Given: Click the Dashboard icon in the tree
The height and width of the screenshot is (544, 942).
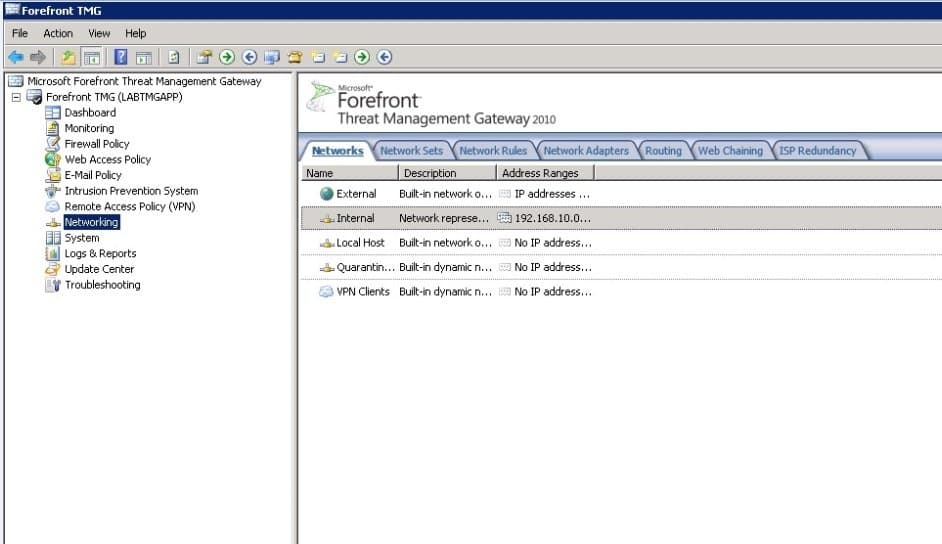Looking at the screenshot, I should (x=53, y=112).
